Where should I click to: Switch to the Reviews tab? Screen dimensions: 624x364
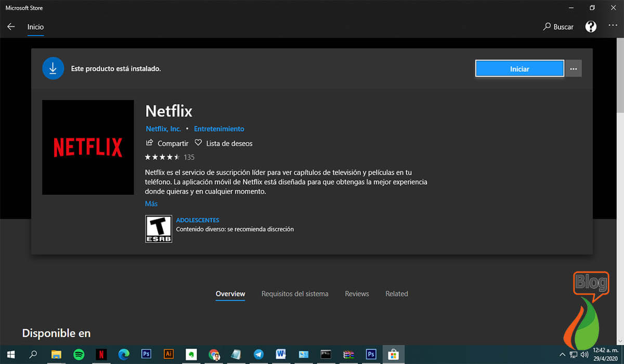coord(357,294)
